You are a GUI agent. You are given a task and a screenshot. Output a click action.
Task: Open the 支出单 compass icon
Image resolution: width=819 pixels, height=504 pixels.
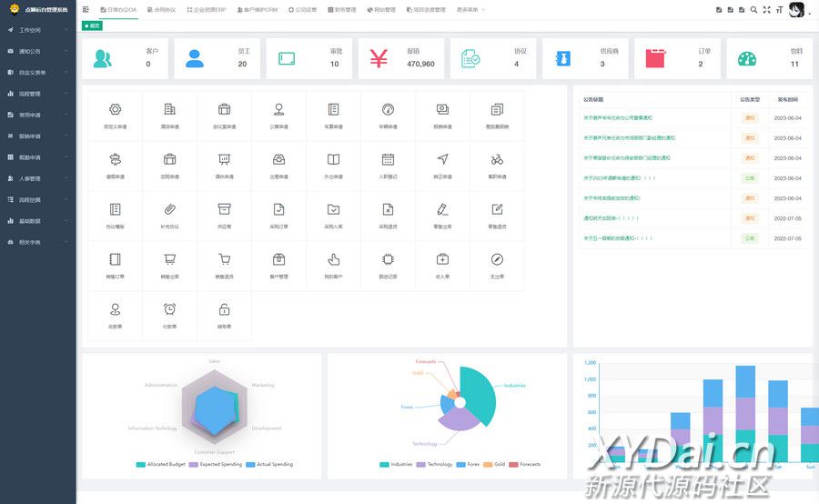497,259
